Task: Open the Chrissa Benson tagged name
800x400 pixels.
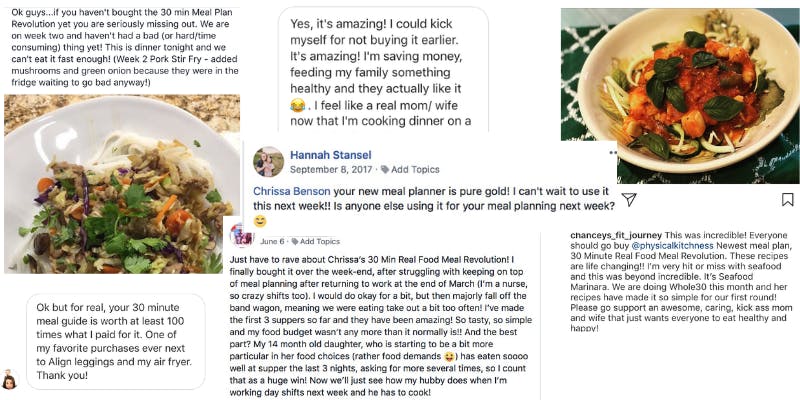Action: tap(292, 192)
